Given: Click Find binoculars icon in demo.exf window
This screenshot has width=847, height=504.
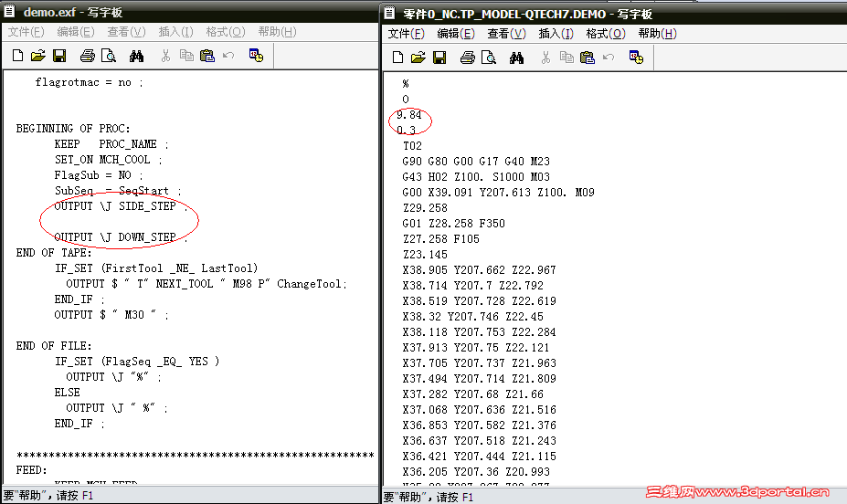Looking at the screenshot, I should tap(137, 56).
